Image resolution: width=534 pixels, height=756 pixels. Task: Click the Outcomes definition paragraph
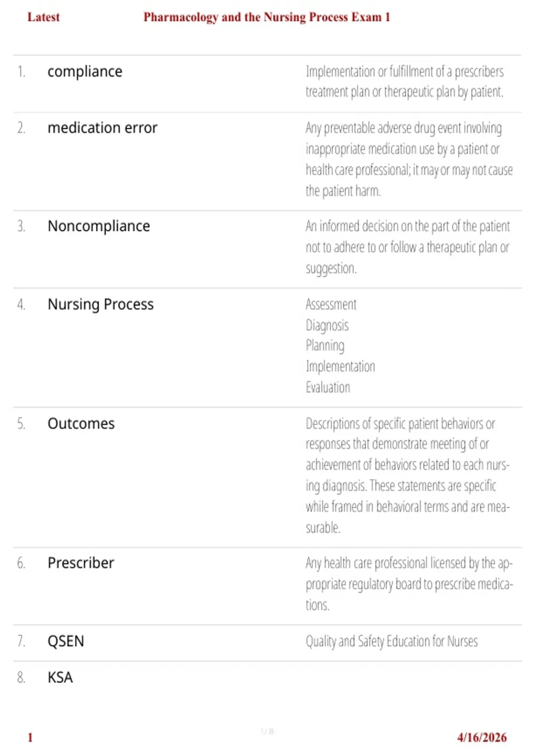click(408, 475)
